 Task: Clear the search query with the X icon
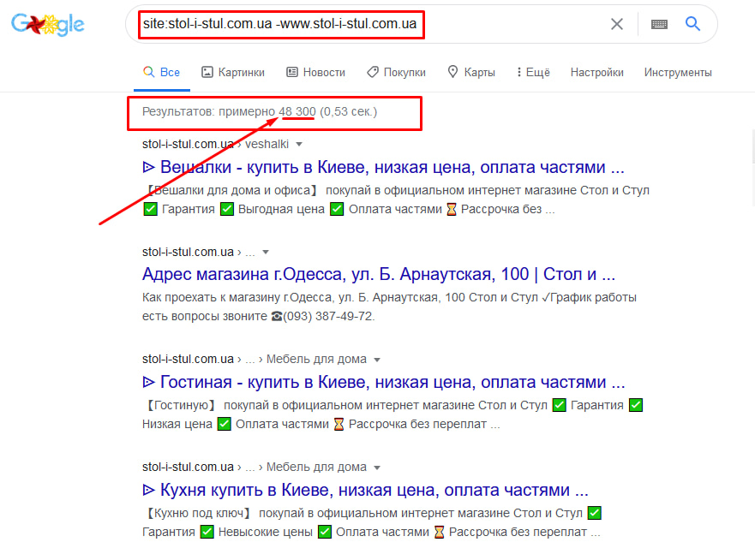616,24
